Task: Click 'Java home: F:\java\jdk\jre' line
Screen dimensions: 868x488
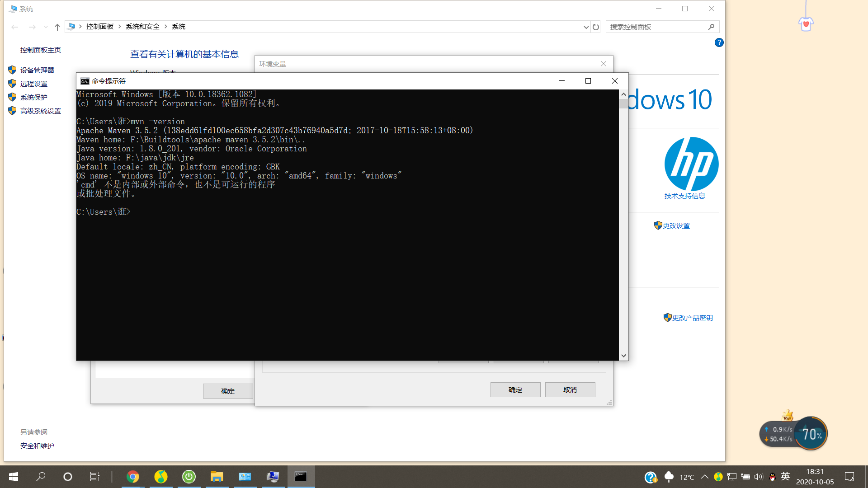Action: click(135, 158)
